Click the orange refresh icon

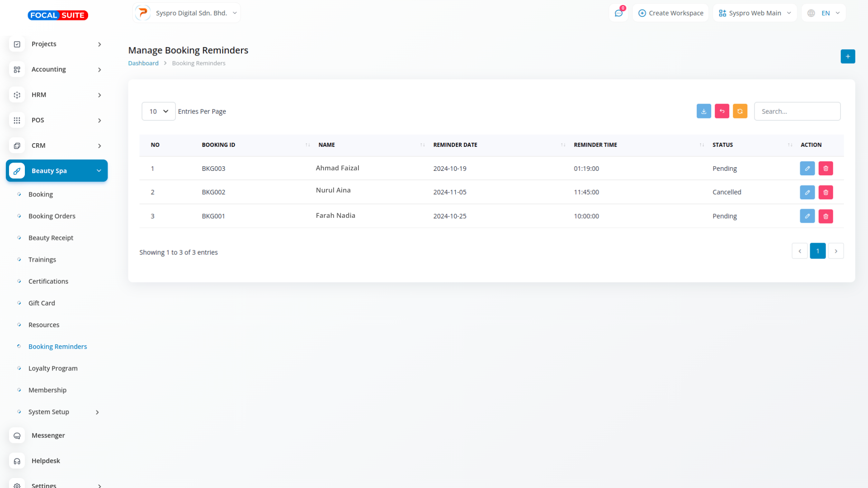740,111
